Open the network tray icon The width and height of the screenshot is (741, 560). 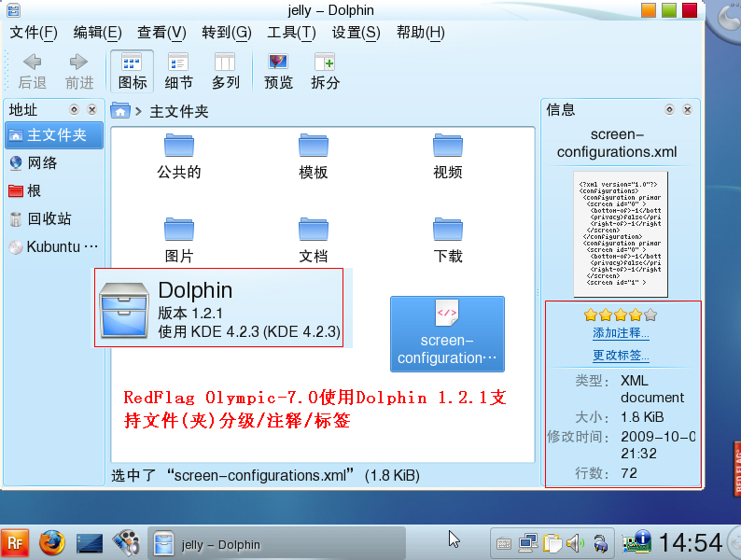528,543
